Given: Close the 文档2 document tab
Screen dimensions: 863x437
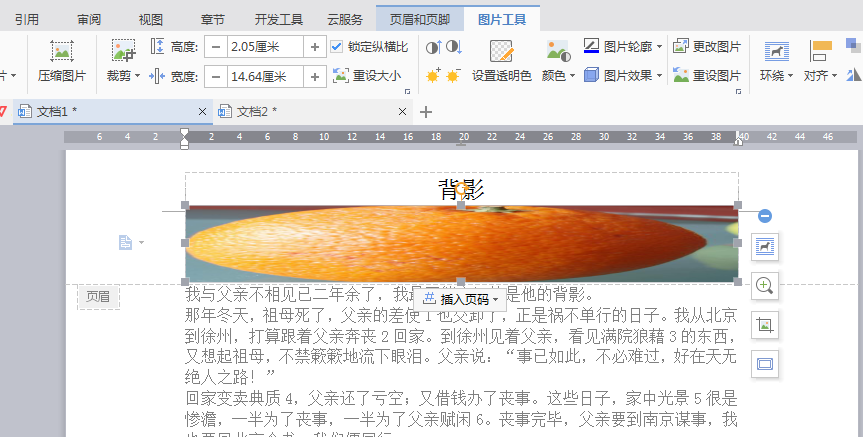Looking at the screenshot, I should [x=402, y=112].
